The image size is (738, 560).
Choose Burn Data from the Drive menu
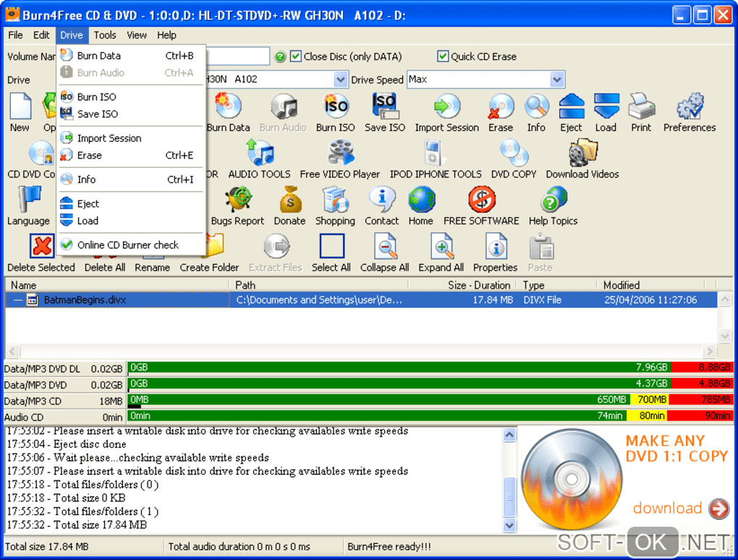click(99, 56)
